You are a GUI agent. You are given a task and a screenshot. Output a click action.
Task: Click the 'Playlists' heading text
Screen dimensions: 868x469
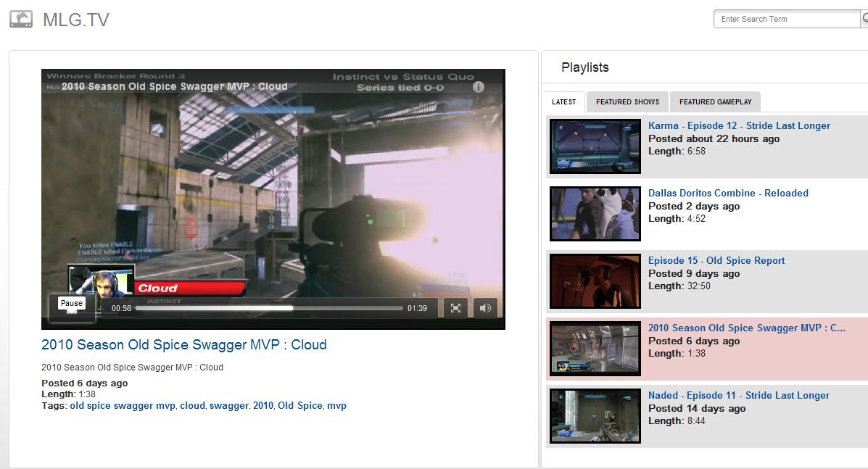click(x=585, y=67)
